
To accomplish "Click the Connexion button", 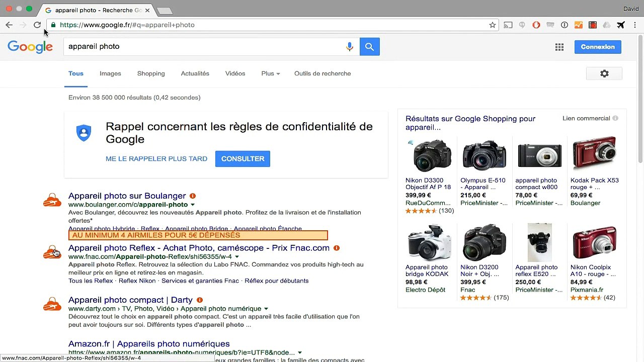I will point(598,47).
